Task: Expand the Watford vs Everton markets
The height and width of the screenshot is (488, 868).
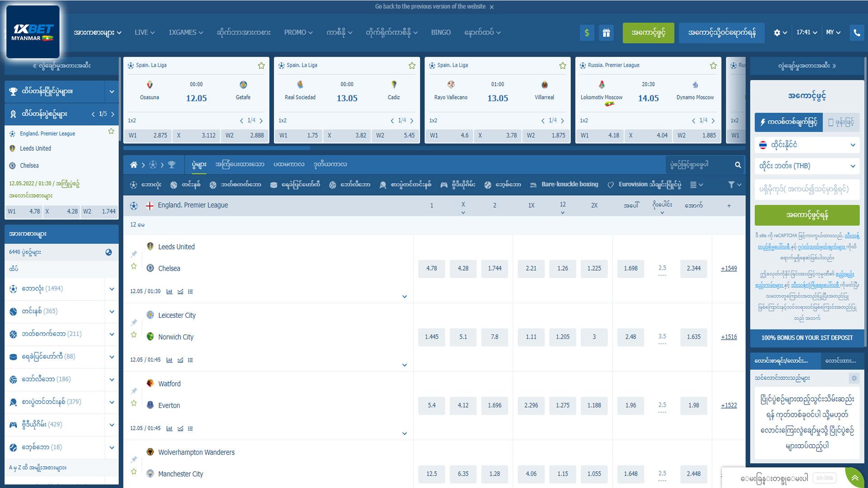Action: pos(405,434)
